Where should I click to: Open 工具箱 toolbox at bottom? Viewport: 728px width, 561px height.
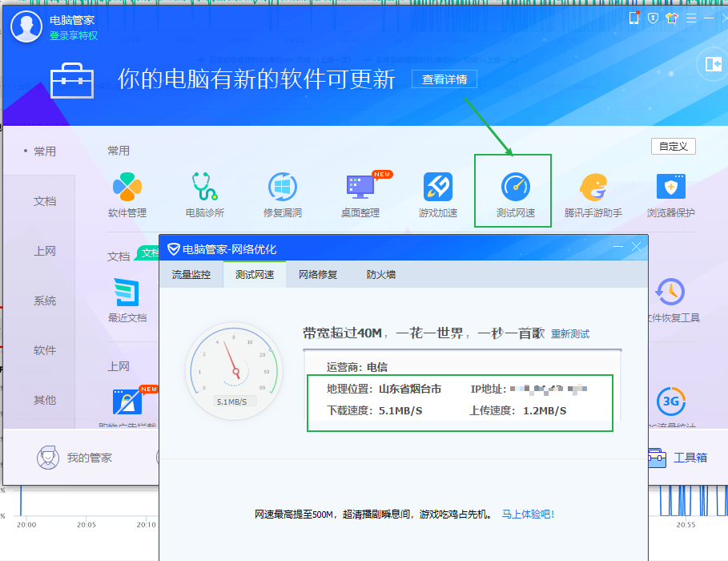678,458
